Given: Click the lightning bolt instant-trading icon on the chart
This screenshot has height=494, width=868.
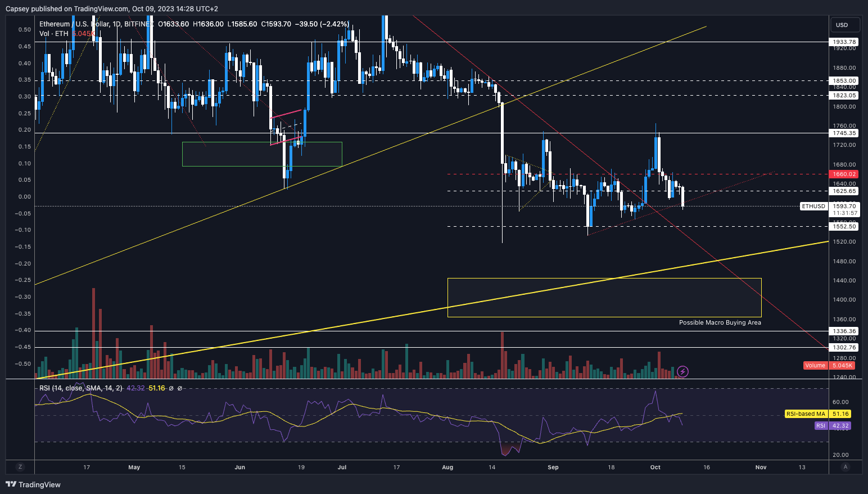Looking at the screenshot, I should (682, 371).
